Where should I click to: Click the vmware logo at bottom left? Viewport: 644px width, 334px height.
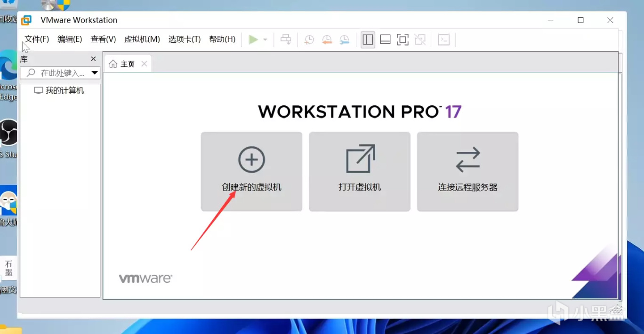145,278
